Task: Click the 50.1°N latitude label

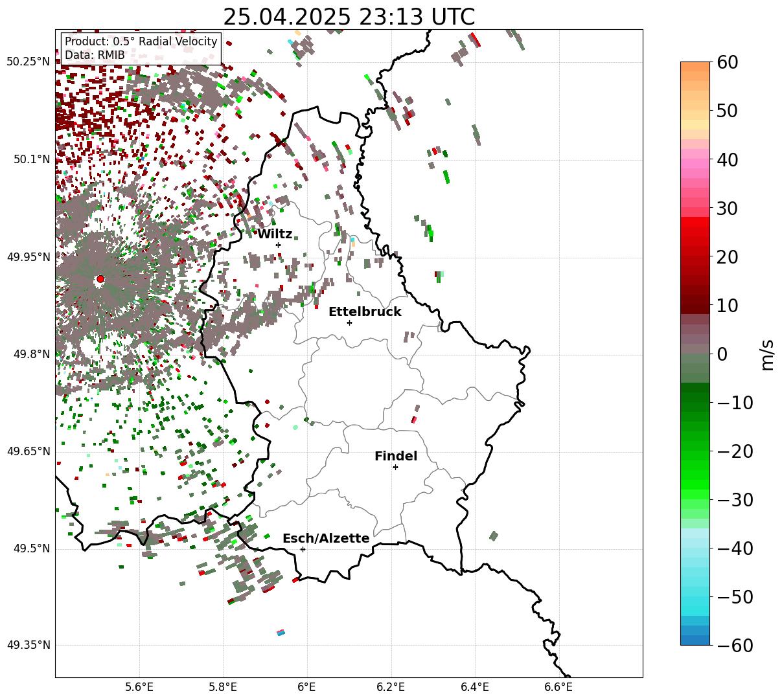Action: (31, 159)
